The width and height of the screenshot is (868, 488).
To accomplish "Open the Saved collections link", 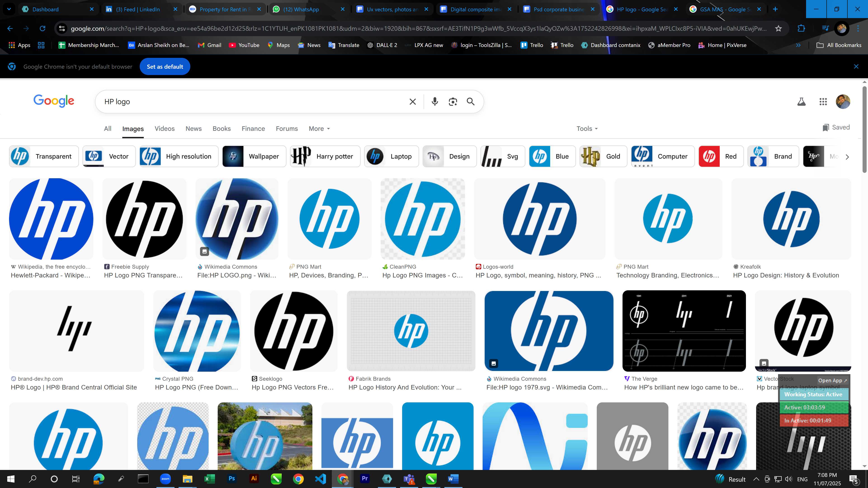I will coord(836,127).
